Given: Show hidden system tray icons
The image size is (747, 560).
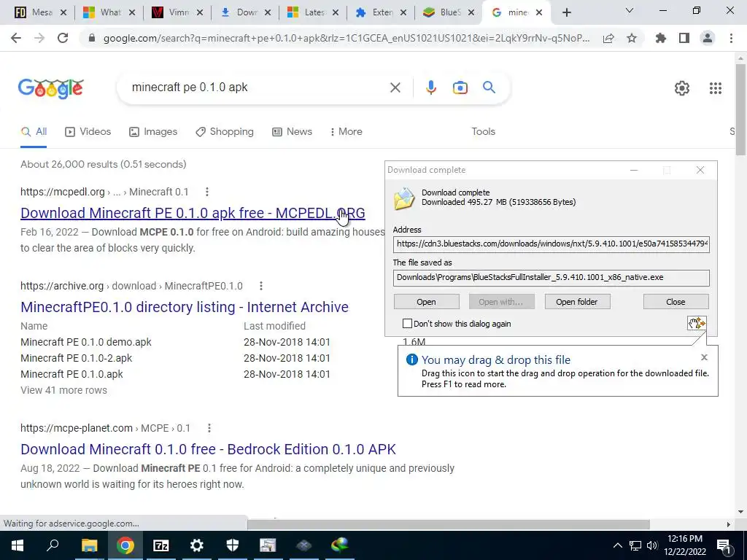Looking at the screenshot, I should tap(617, 545).
